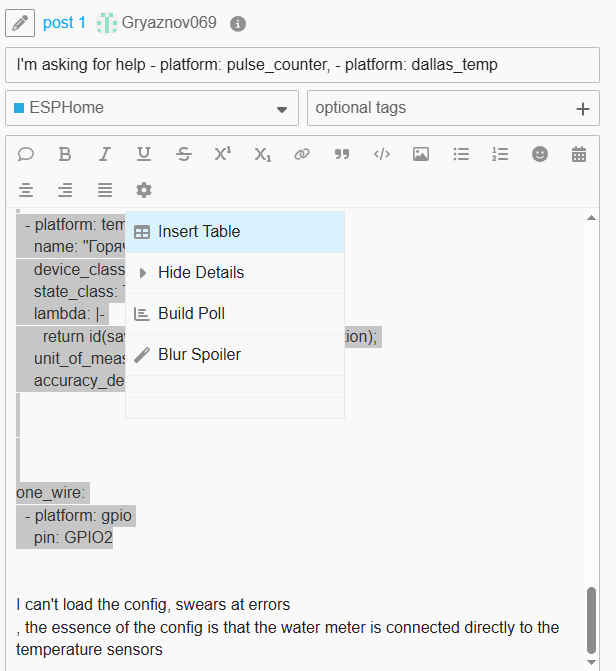The image size is (616, 671).
Task: Apply Superscript formatting
Action: [x=223, y=153]
